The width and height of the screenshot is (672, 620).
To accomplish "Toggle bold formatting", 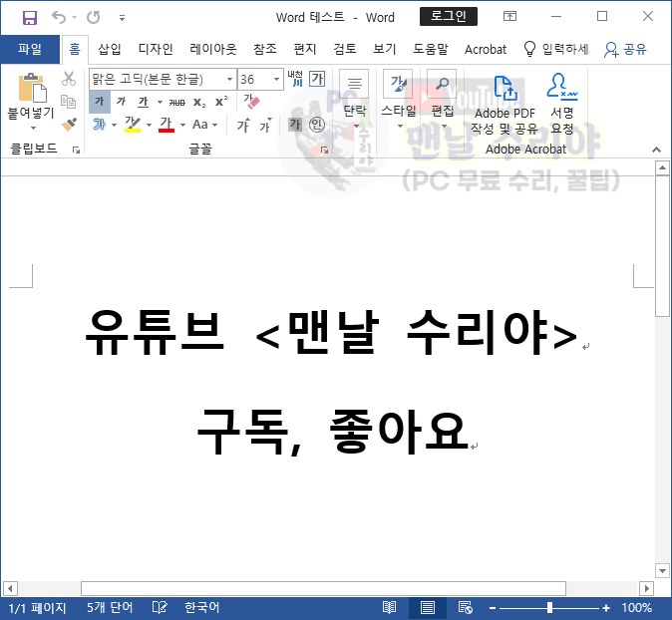I will (100, 102).
